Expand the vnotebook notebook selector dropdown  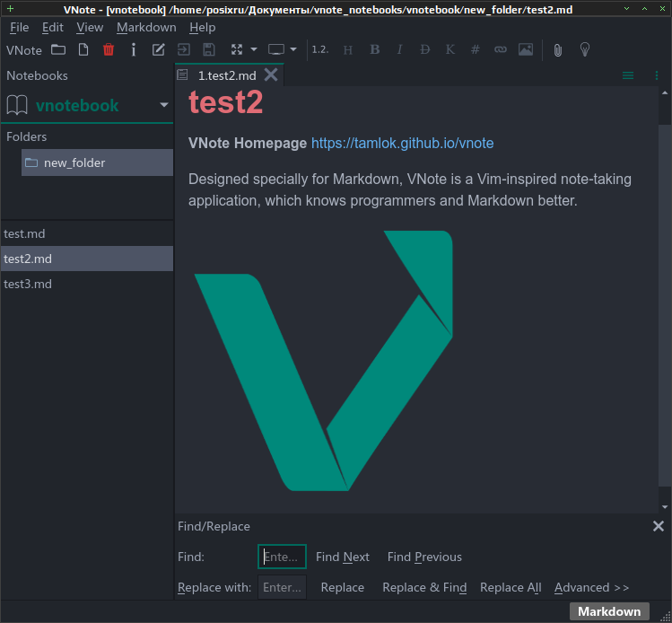pos(163,105)
